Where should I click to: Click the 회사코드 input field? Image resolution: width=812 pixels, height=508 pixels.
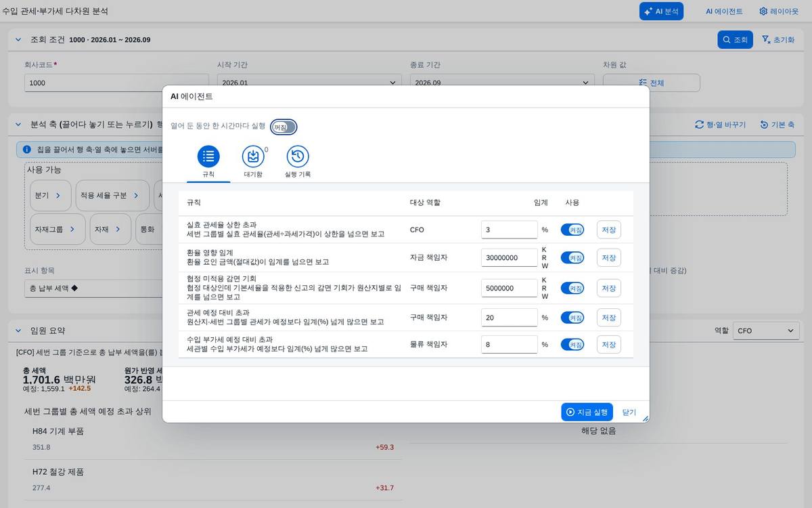coord(116,83)
